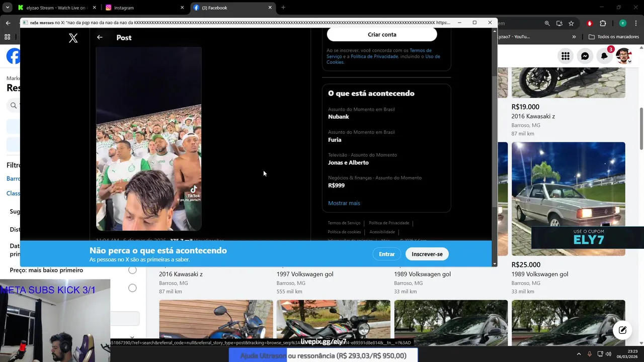644x362 pixels.
Task: Open Facebook apps grid menu icon
Action: click(x=566, y=56)
